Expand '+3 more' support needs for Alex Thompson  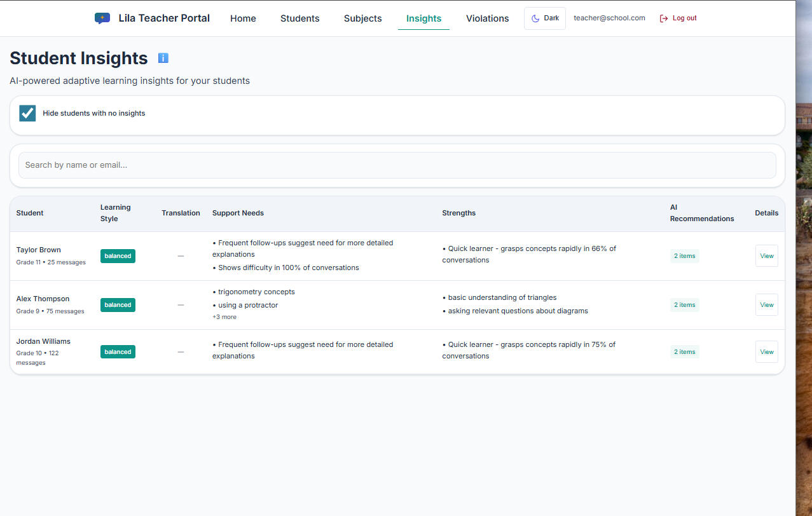point(224,317)
